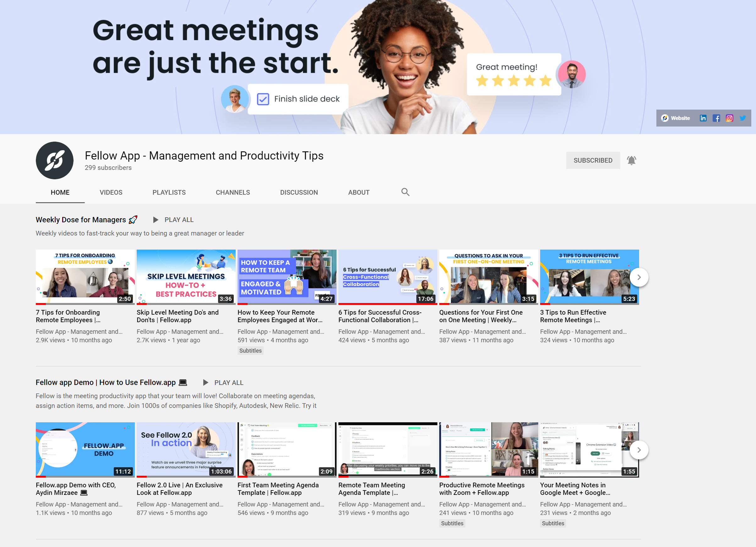Open the PLAYLISTS tab
The height and width of the screenshot is (547, 756).
pos(169,192)
